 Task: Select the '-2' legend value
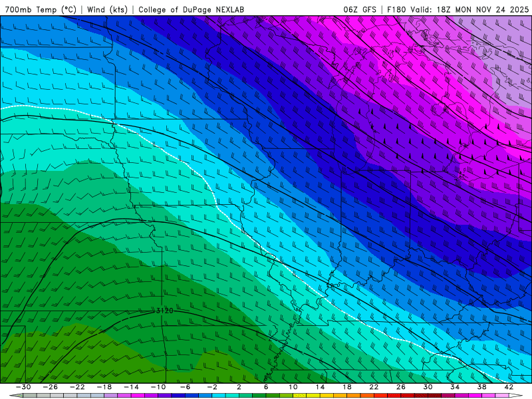(212, 387)
